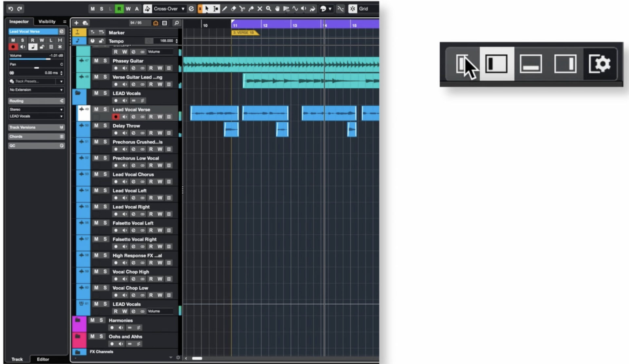The image size is (629, 364).
Task: Open the LEAD Vocals output routing dropdown
Action: (x=36, y=116)
